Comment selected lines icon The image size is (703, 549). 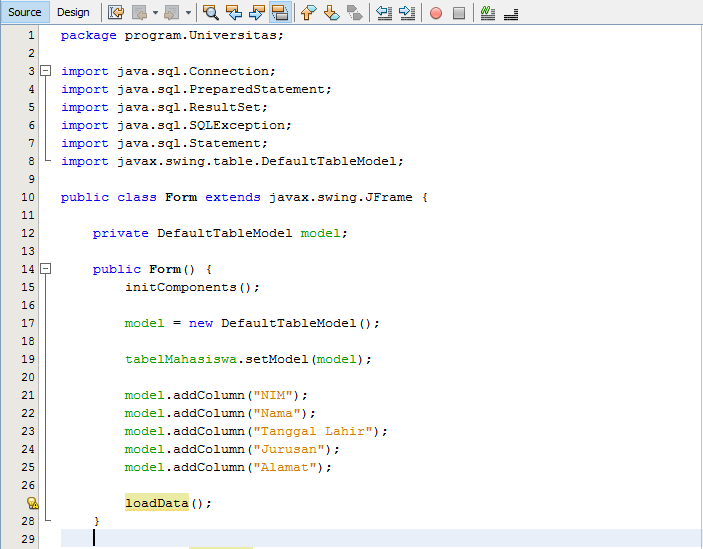[x=488, y=13]
